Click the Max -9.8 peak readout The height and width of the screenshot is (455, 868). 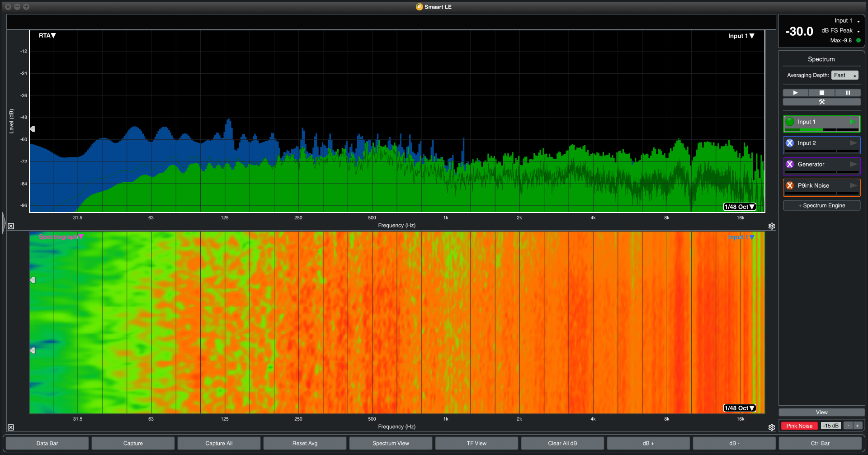pos(841,40)
